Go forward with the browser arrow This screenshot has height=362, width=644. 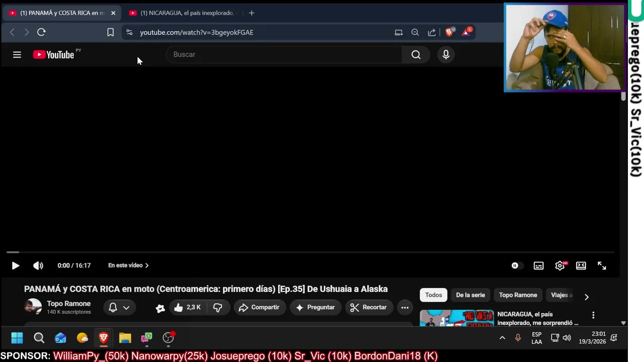27,32
